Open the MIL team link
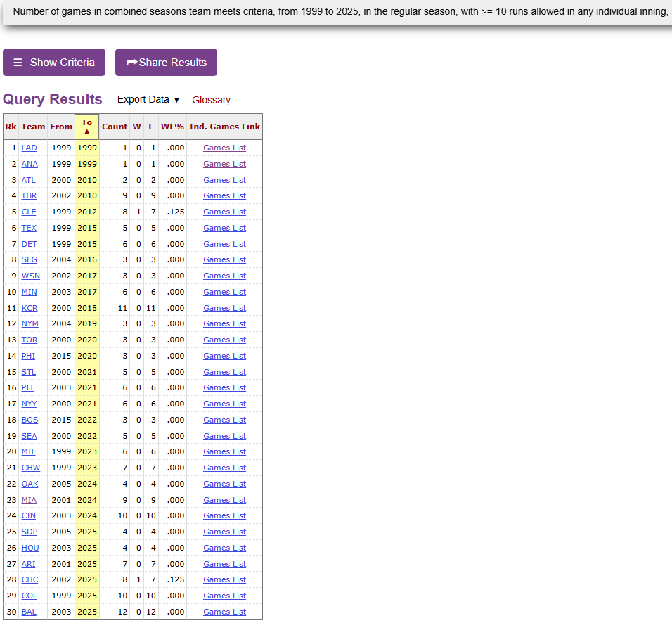 29,451
